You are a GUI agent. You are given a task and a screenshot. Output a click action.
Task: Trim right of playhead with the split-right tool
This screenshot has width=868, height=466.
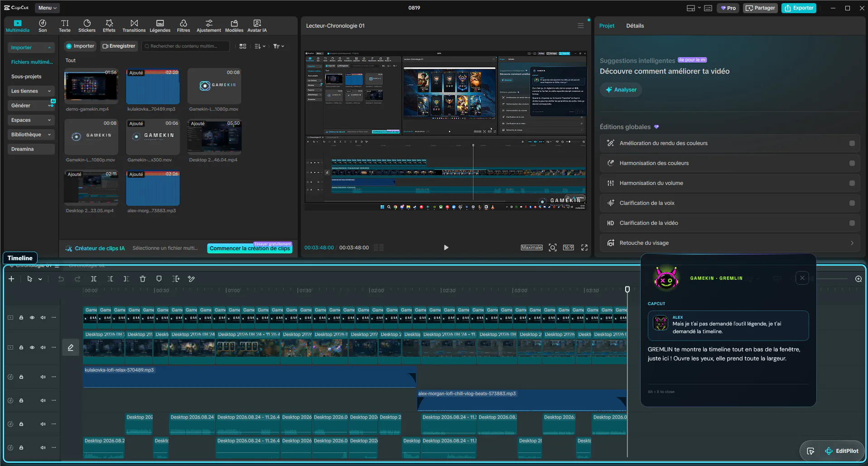click(126, 279)
